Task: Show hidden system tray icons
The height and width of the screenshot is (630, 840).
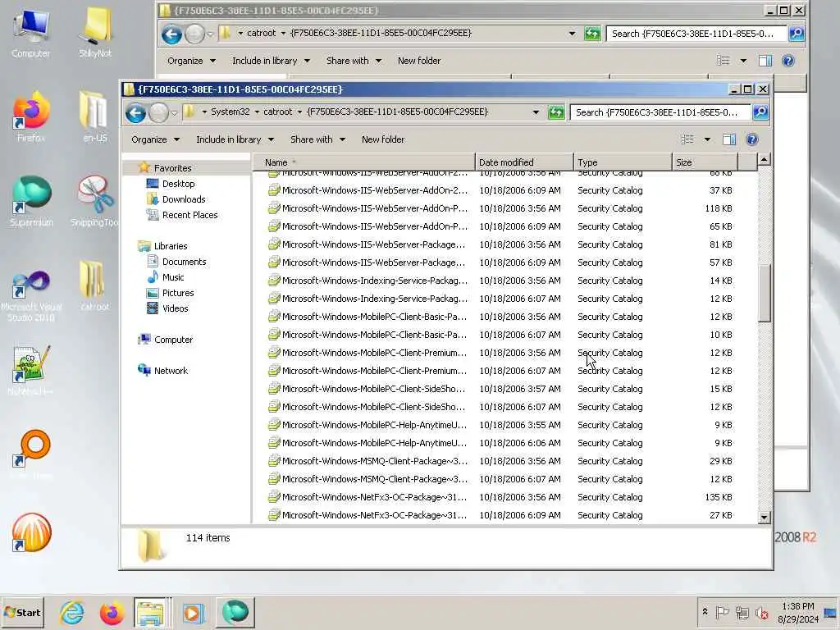Action: (705, 612)
